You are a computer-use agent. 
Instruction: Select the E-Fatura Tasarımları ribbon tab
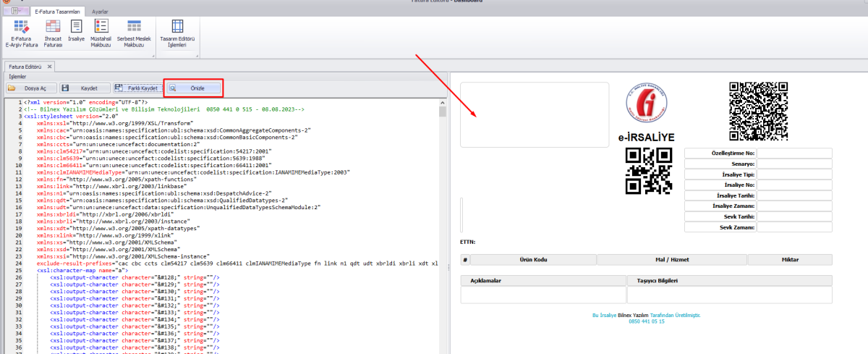[x=59, y=12]
